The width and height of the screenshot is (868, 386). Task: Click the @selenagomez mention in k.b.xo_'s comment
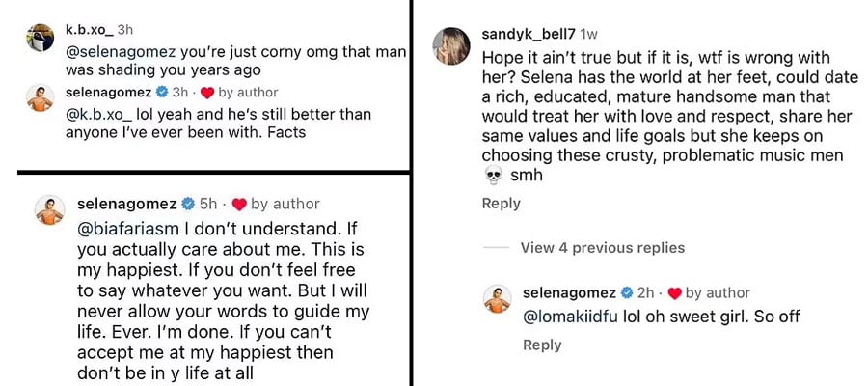coord(119,50)
